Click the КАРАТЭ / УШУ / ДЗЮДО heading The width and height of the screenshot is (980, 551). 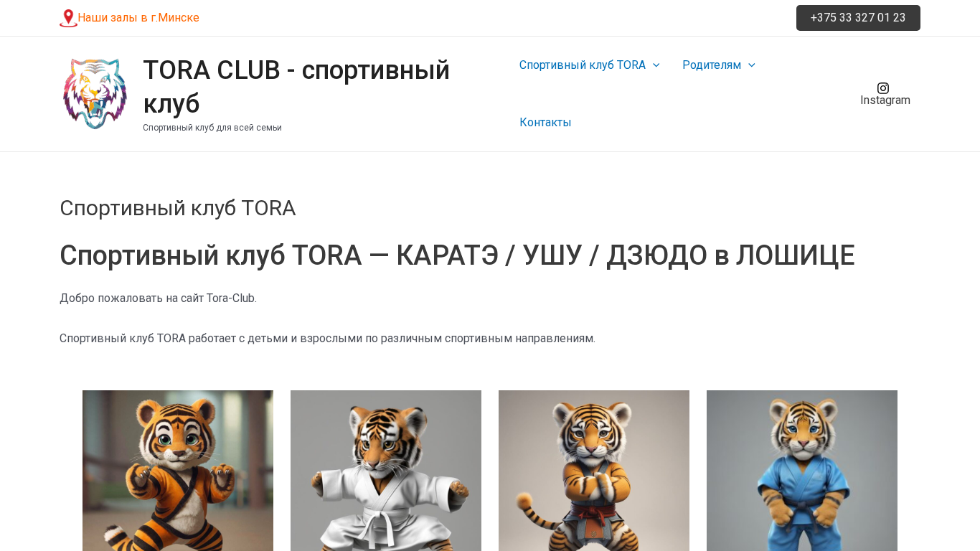[x=457, y=255]
